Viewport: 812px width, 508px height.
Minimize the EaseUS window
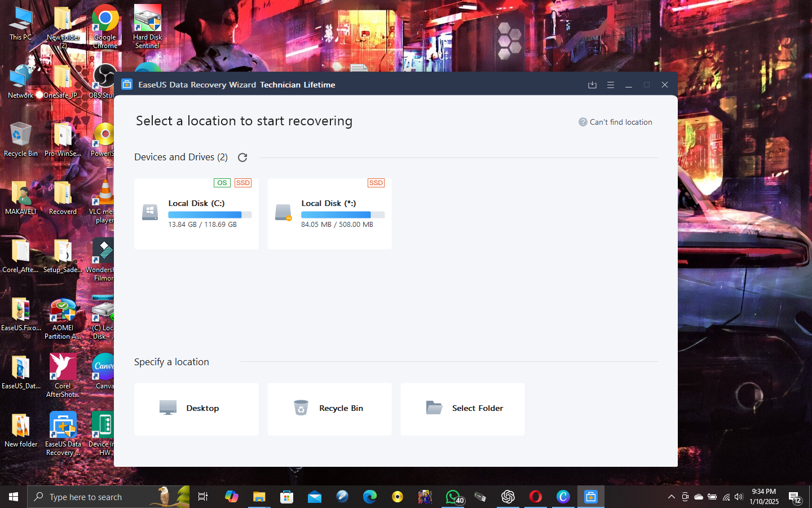[x=628, y=85]
